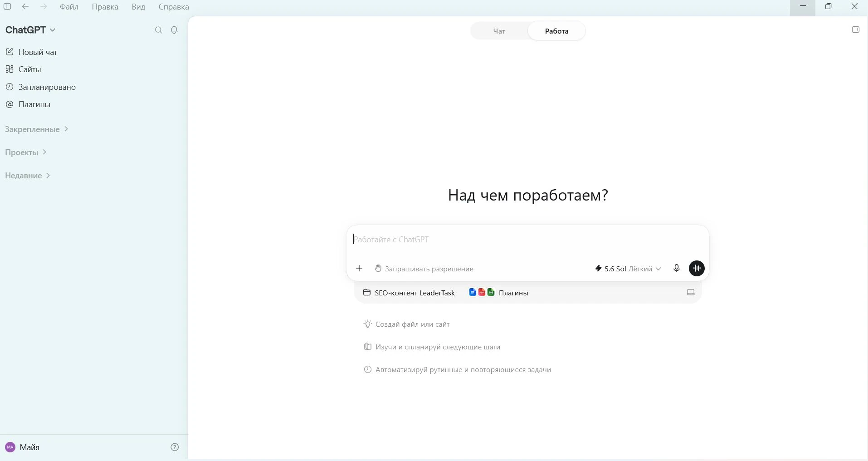Viewport: 868px width, 461px height.
Task: Expand the Недавние section
Action: [x=28, y=176]
